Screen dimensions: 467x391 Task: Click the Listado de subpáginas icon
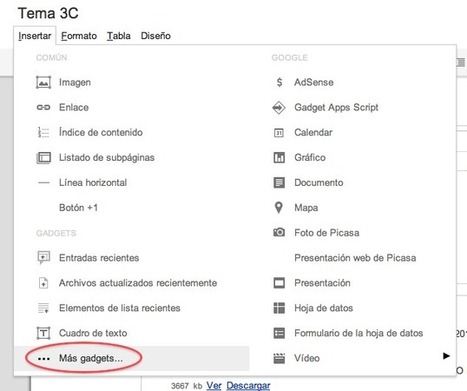(43, 157)
